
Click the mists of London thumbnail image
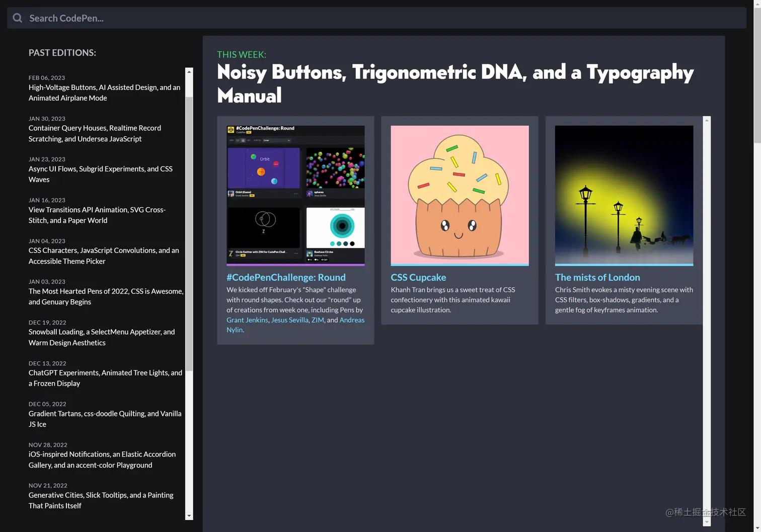coord(624,195)
